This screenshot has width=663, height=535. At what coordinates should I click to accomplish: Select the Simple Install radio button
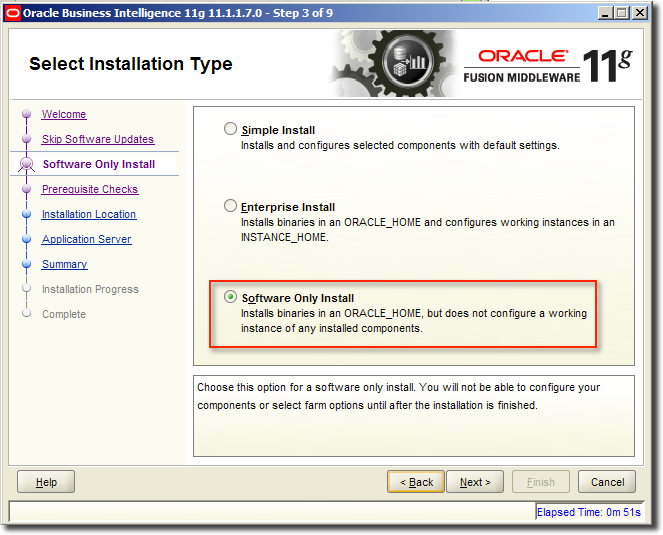pos(230,129)
